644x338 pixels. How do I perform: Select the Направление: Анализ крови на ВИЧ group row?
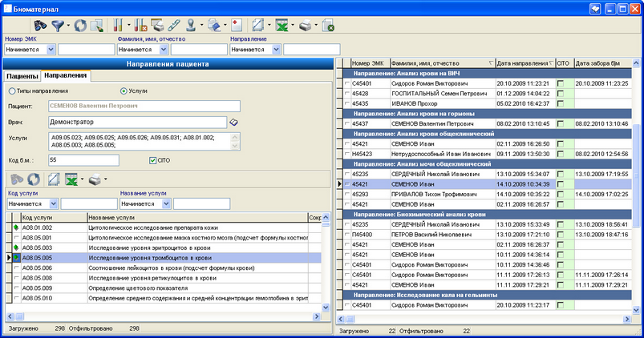(487, 74)
